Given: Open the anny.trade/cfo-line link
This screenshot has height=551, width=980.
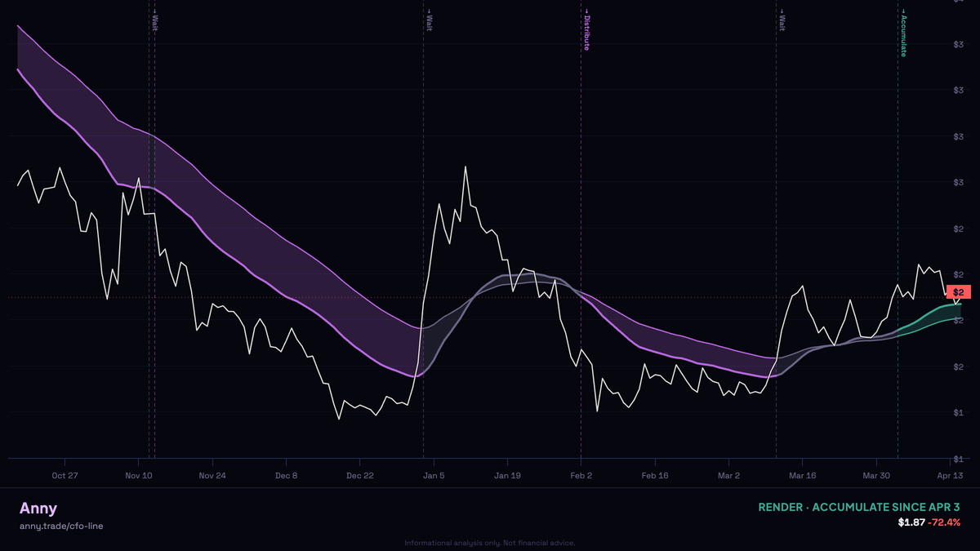Looking at the screenshot, I should click(x=61, y=526).
